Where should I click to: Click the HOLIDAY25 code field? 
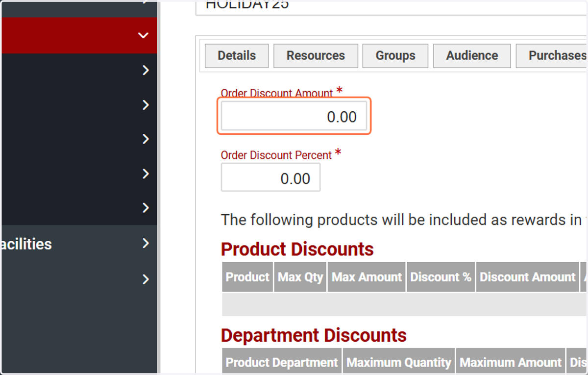pyautogui.click(x=392, y=7)
